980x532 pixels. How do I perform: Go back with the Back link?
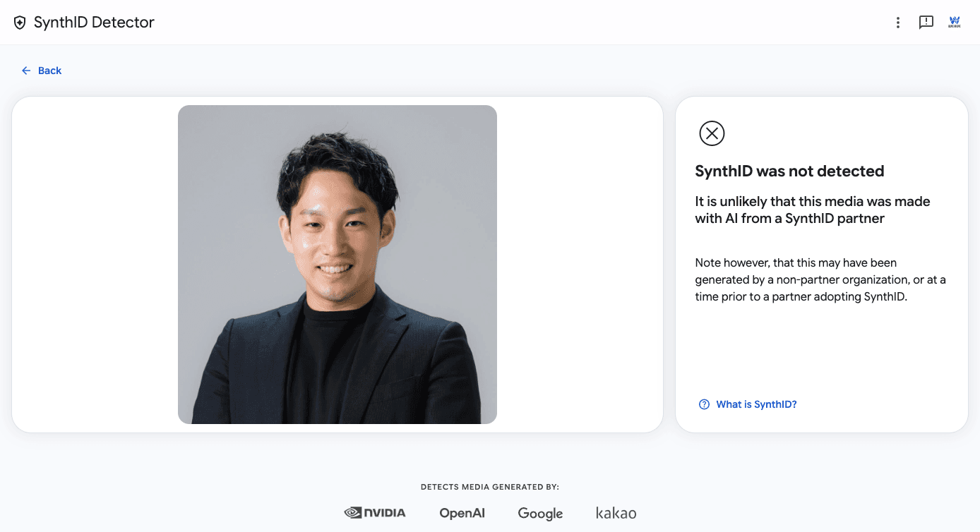click(x=42, y=71)
